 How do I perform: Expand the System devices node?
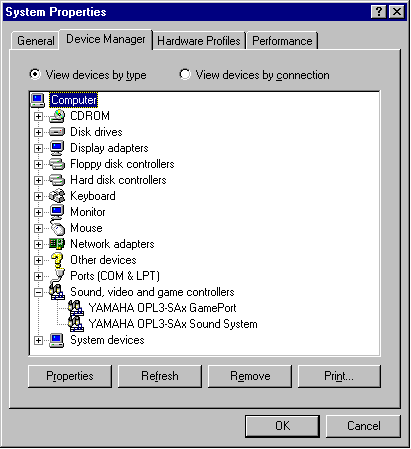[38, 340]
